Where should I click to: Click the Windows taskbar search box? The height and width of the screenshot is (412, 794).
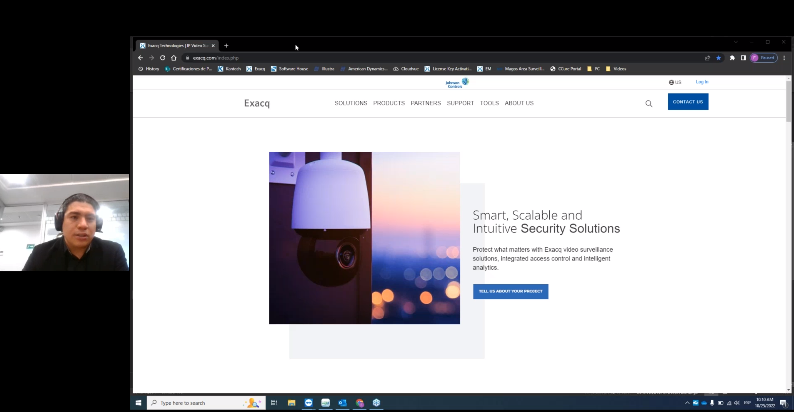pyautogui.click(x=200, y=402)
